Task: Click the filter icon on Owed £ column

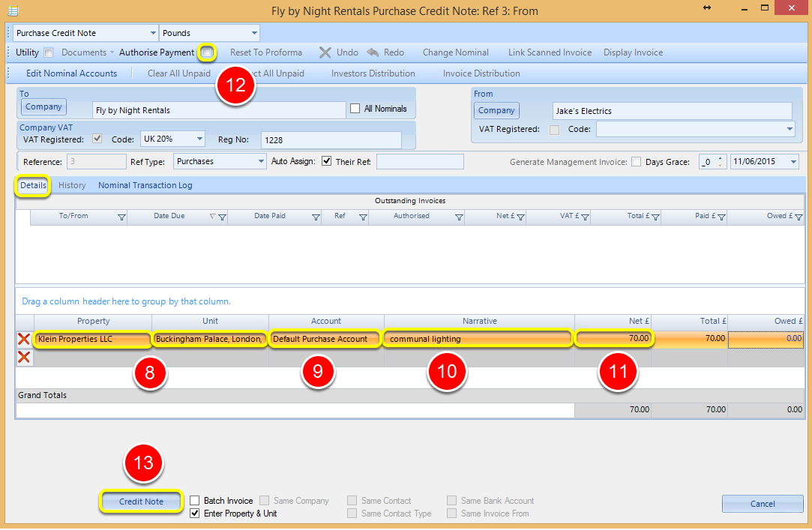Action: coord(799,217)
